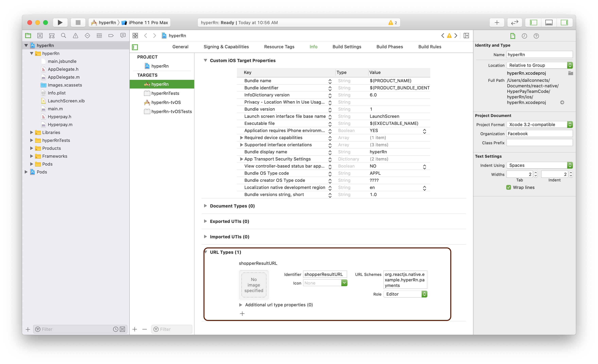This screenshot has height=364, width=598.
Task: Open the Indent Using dropdown
Action: coord(539,165)
